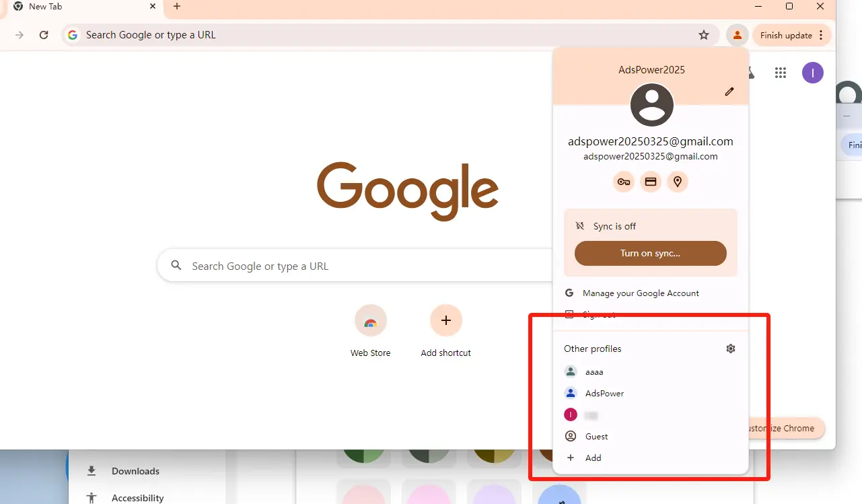Image resolution: width=862 pixels, height=504 pixels.
Task: Select Add to create new profile
Action: coord(651,458)
